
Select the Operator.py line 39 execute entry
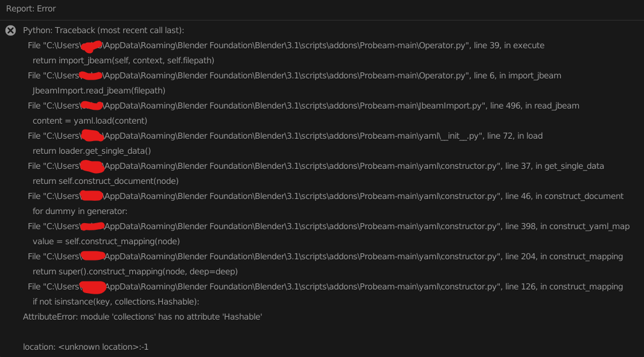click(286, 45)
